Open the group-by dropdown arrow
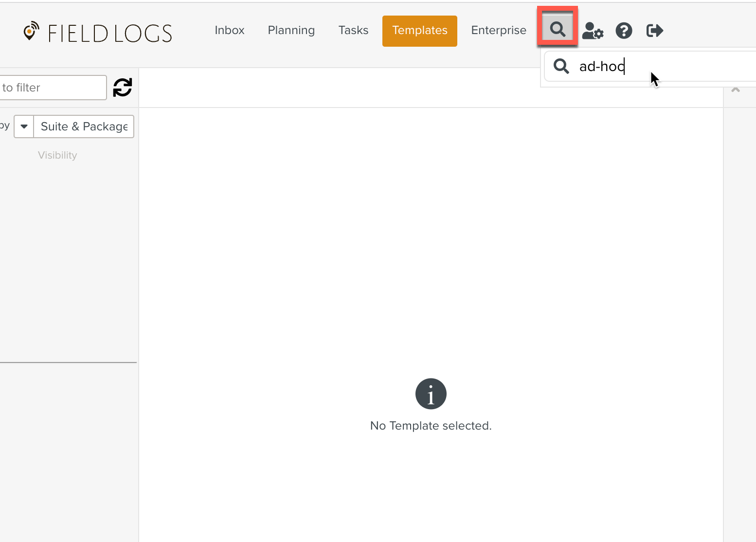The width and height of the screenshot is (756, 542). pos(24,126)
